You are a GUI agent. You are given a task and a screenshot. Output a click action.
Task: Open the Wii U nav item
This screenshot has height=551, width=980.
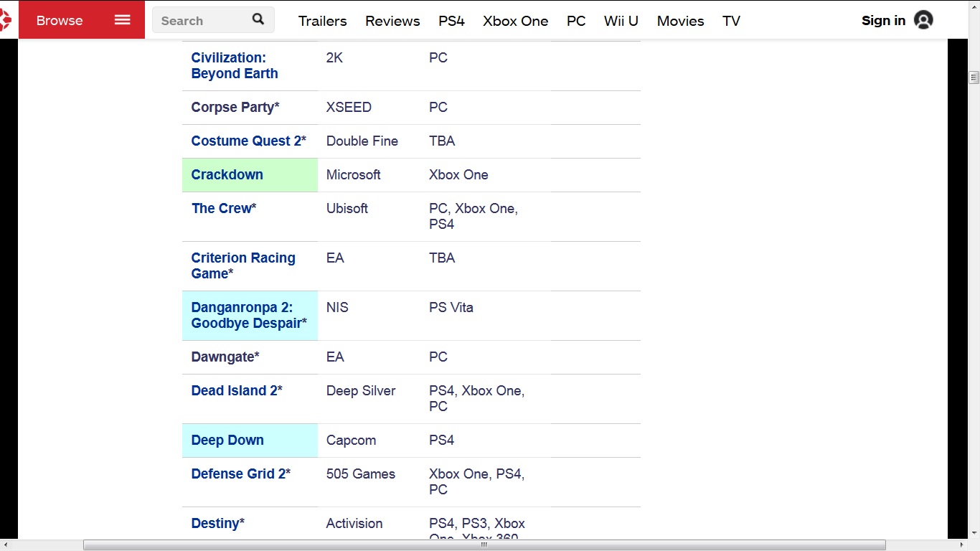pos(621,21)
